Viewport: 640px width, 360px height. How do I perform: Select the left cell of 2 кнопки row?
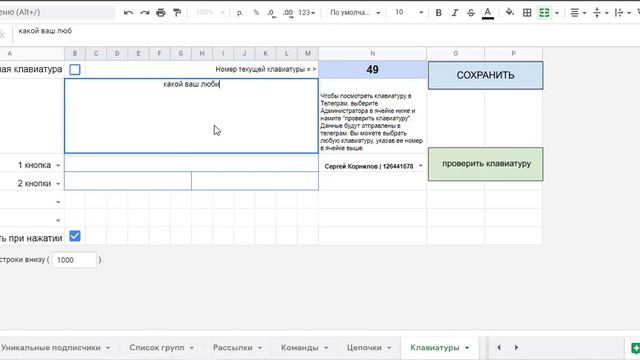[x=128, y=181]
